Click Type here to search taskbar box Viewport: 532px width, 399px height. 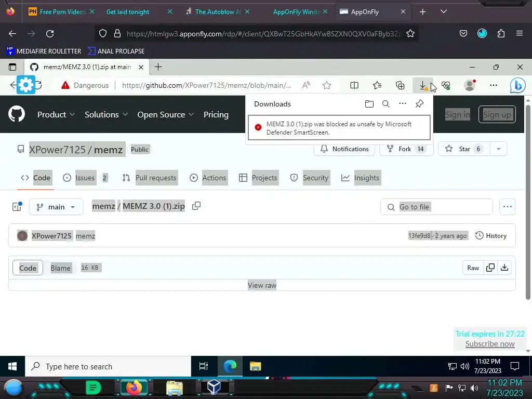coord(108,366)
